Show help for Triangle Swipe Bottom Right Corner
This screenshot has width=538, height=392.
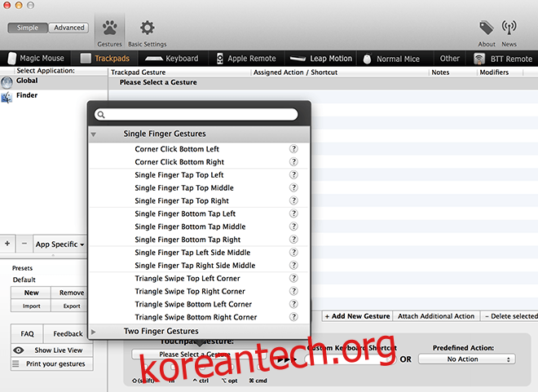(293, 317)
